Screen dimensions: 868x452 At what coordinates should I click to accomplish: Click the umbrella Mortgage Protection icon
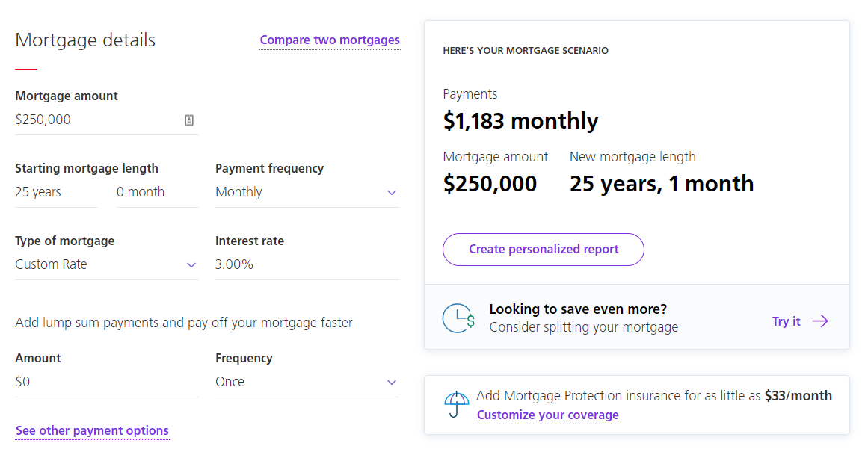pos(456,405)
